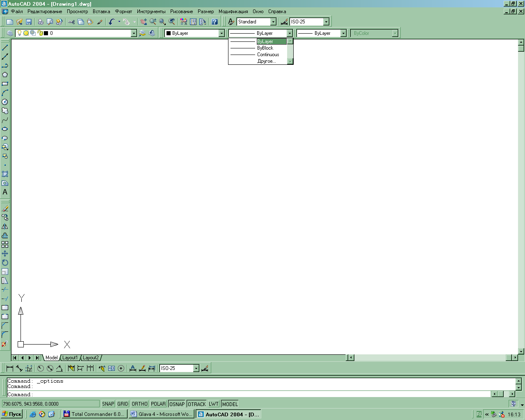Toggle OSNAP object snap
This screenshot has width=525, height=420.
pos(177,404)
